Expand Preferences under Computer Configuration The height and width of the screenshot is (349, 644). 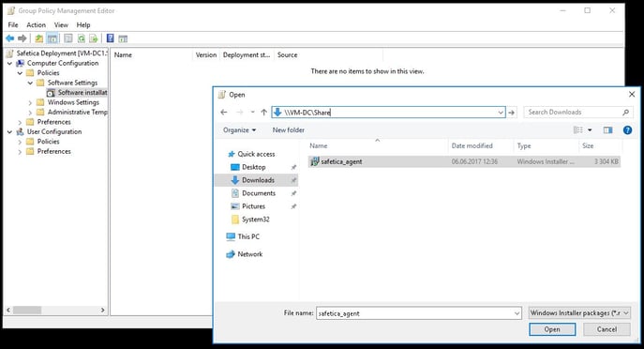point(20,123)
